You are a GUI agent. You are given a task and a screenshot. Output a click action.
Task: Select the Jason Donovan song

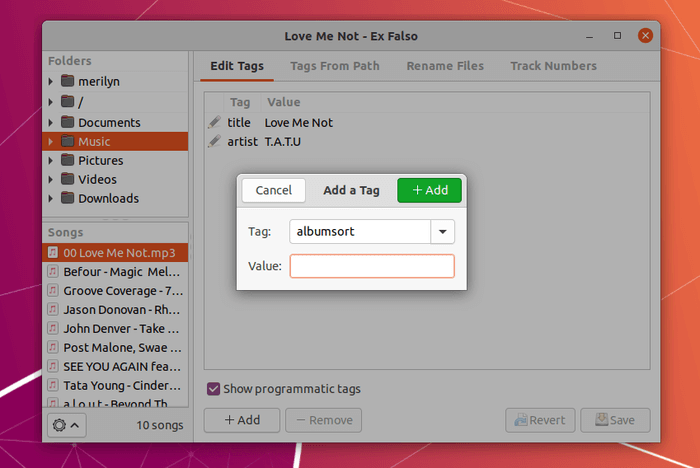pos(115,309)
